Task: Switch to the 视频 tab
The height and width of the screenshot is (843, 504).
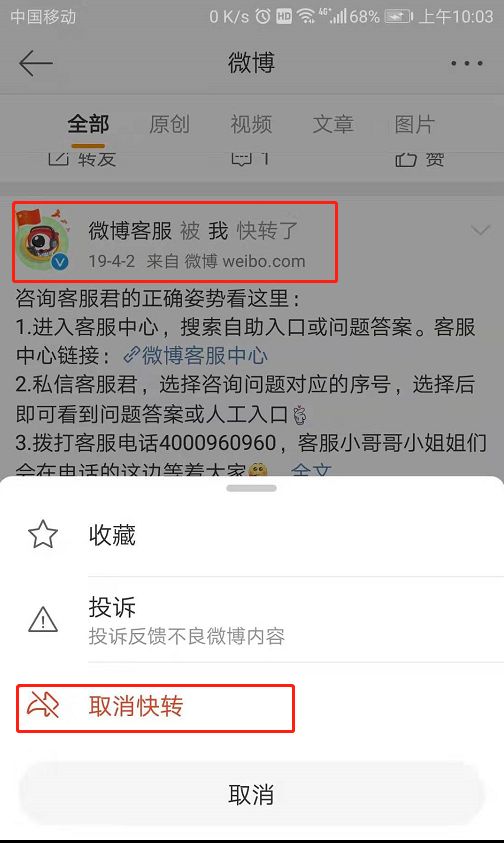Action: [x=251, y=124]
